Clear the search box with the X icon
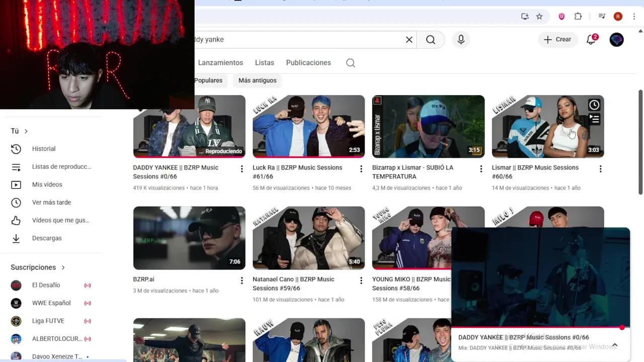644x362 pixels. (x=409, y=40)
